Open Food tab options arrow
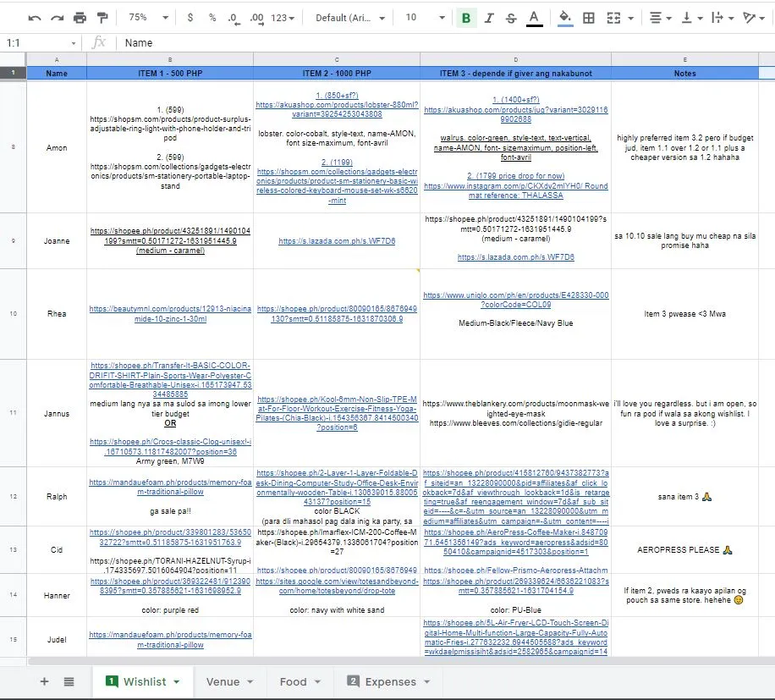This screenshot has width=775, height=700. pos(317,681)
